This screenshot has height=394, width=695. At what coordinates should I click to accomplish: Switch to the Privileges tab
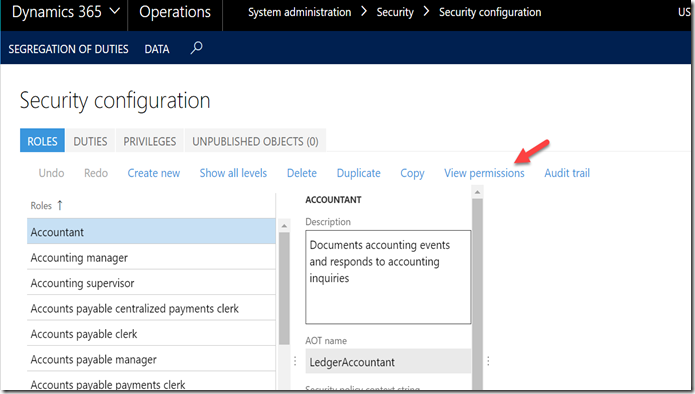point(150,140)
